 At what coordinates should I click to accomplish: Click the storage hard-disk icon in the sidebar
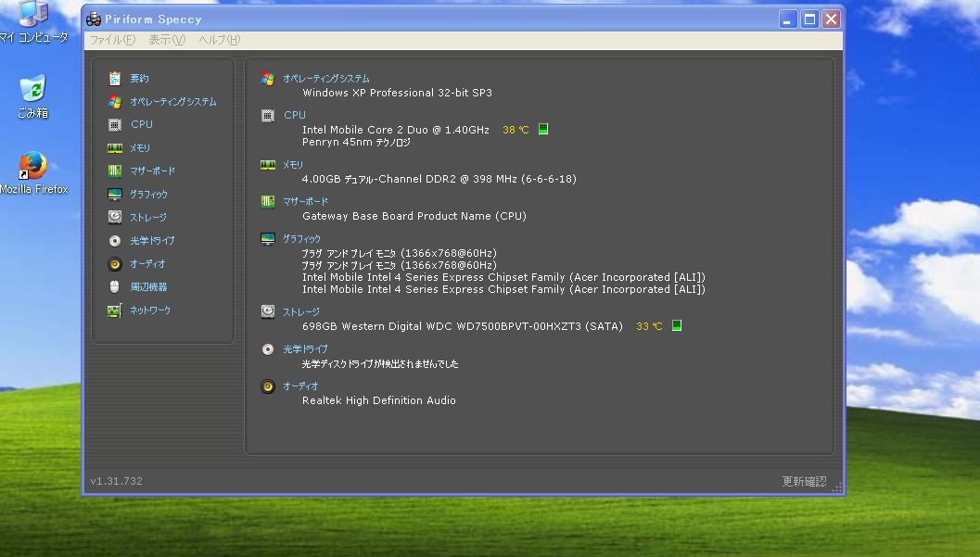click(114, 217)
